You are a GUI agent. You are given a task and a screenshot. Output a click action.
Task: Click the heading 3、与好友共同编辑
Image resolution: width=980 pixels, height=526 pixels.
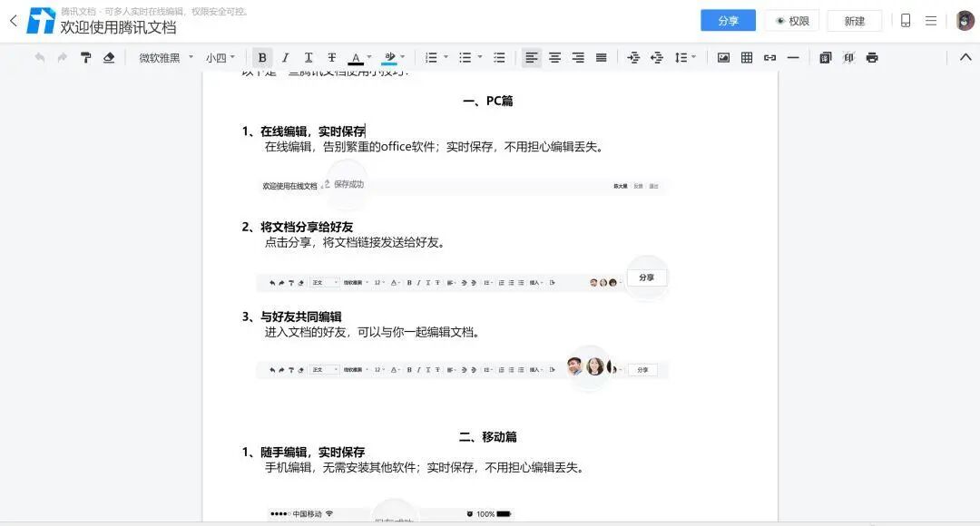click(x=292, y=317)
